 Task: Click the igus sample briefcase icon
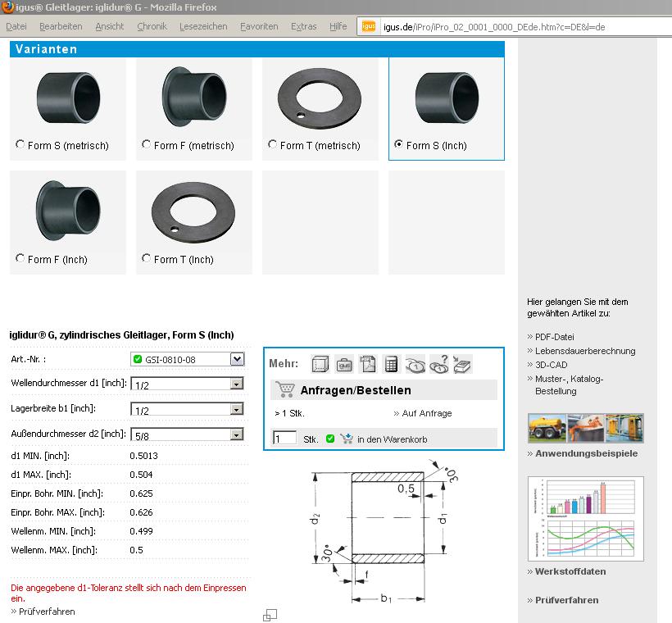344,364
